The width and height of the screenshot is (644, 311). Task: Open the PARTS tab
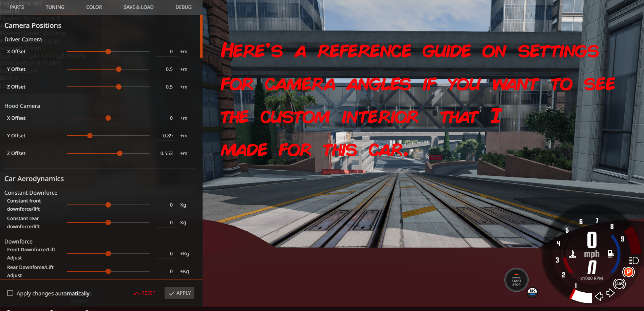click(x=17, y=7)
